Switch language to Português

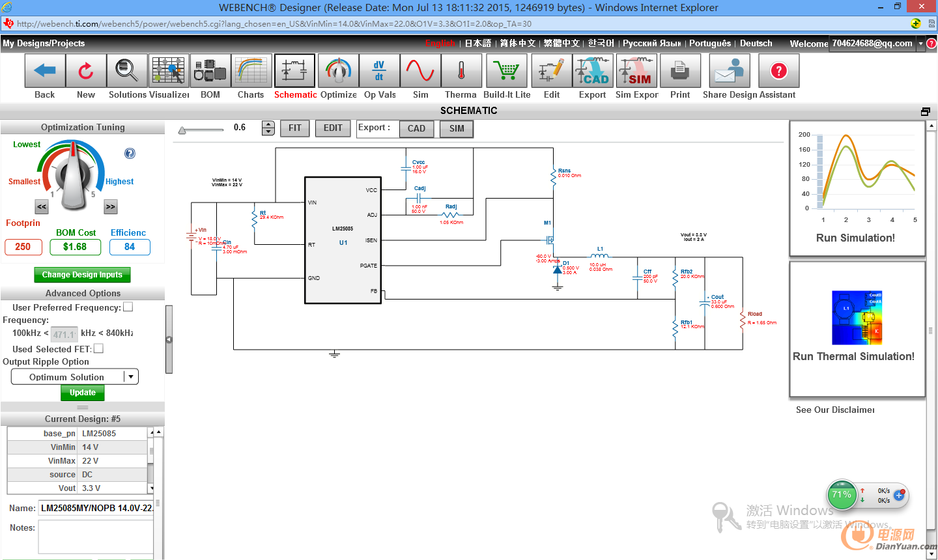(x=710, y=44)
